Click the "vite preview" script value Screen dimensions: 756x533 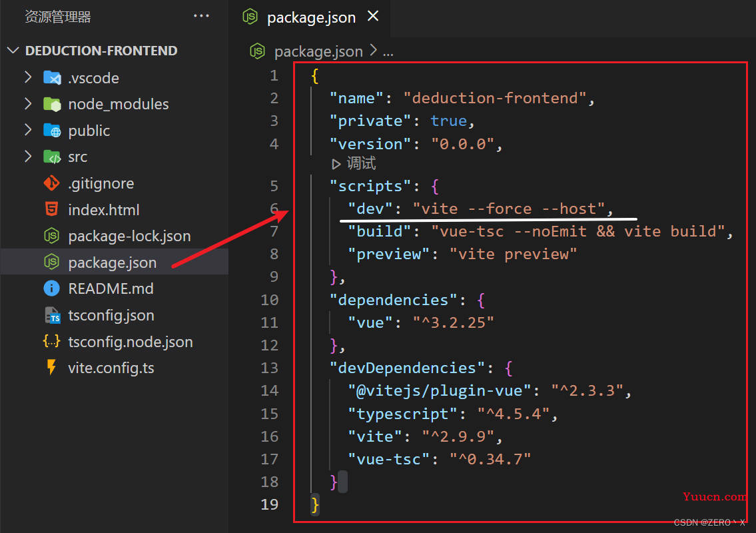click(x=513, y=255)
